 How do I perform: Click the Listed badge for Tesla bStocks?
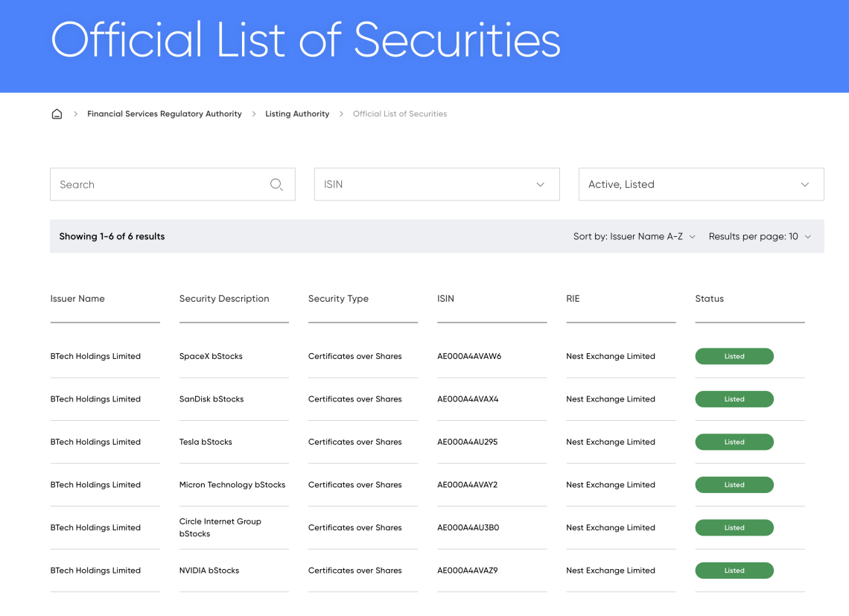tap(734, 442)
